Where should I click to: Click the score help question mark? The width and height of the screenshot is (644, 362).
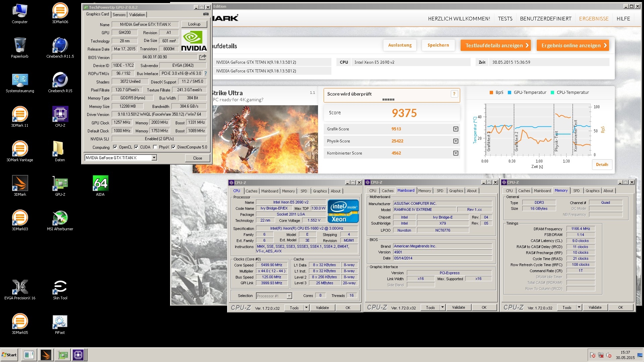click(454, 94)
